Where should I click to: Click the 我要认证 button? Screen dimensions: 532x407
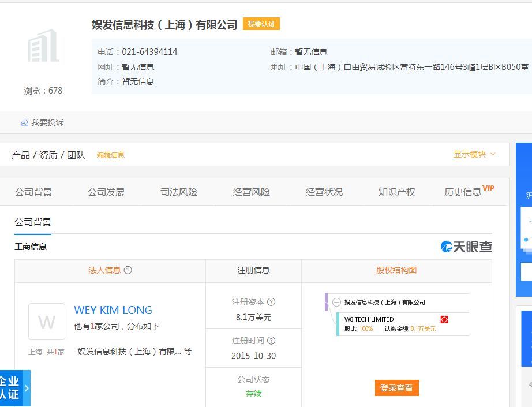tap(261, 24)
